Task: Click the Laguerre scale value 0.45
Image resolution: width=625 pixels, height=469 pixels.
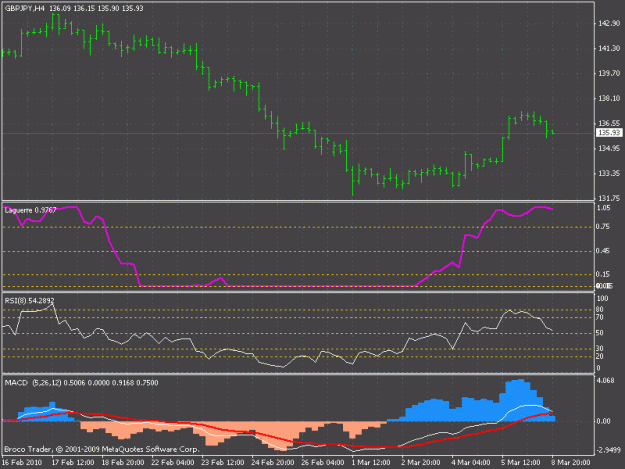Action: click(603, 251)
